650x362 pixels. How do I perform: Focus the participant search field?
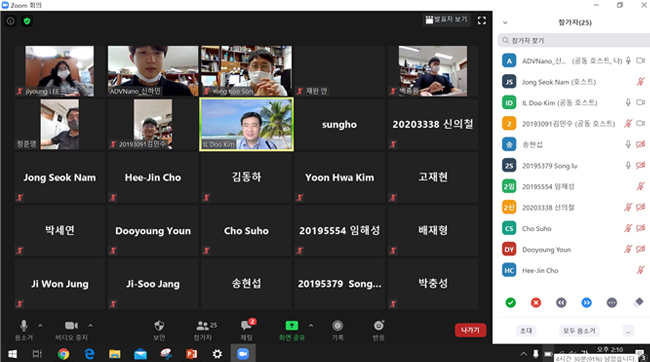coord(574,40)
